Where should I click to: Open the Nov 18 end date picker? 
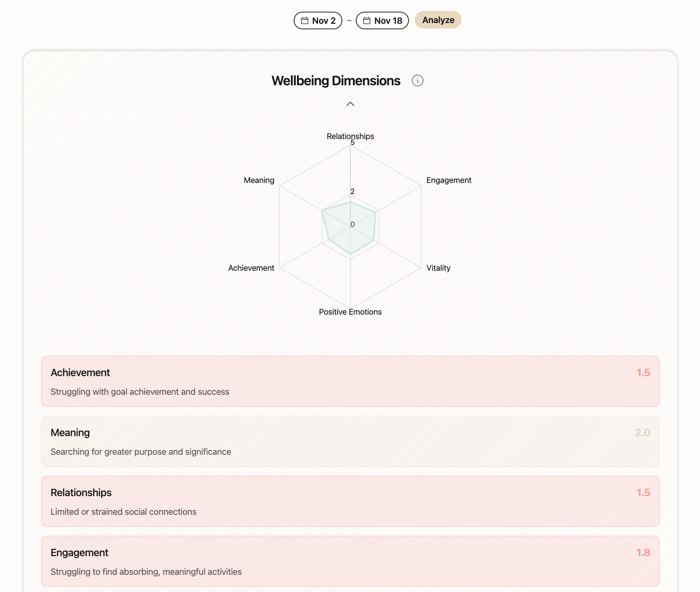click(x=382, y=20)
